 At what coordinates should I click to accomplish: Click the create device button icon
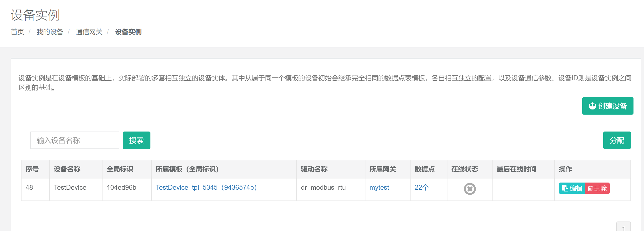[592, 106]
